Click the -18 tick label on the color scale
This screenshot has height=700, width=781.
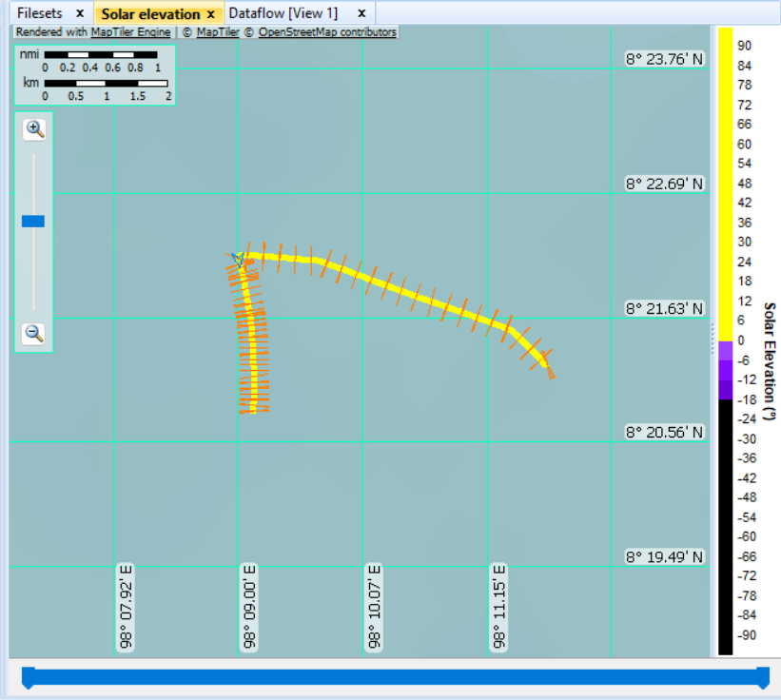[747, 399]
